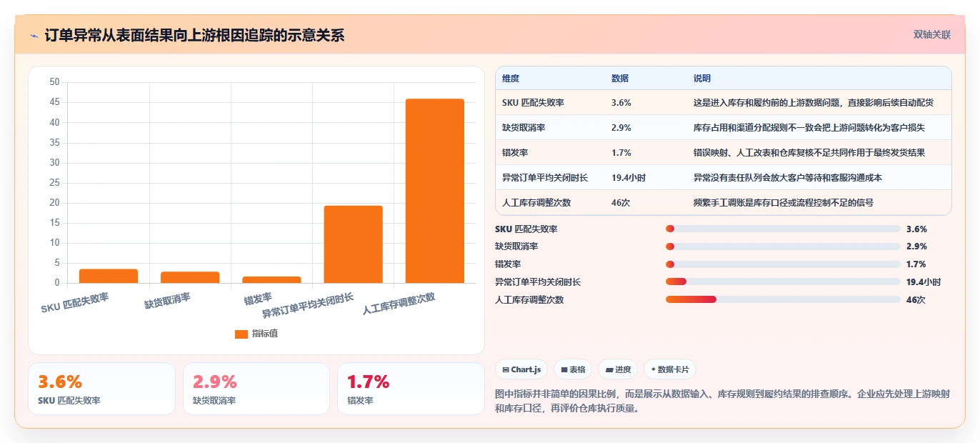Open the 1.7% 错发率 card
This screenshot has width=980, height=443.
point(411,389)
